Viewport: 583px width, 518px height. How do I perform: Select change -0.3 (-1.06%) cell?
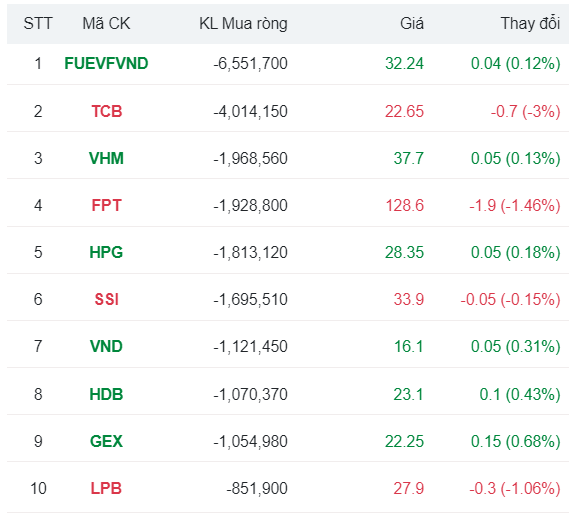[x=515, y=488]
